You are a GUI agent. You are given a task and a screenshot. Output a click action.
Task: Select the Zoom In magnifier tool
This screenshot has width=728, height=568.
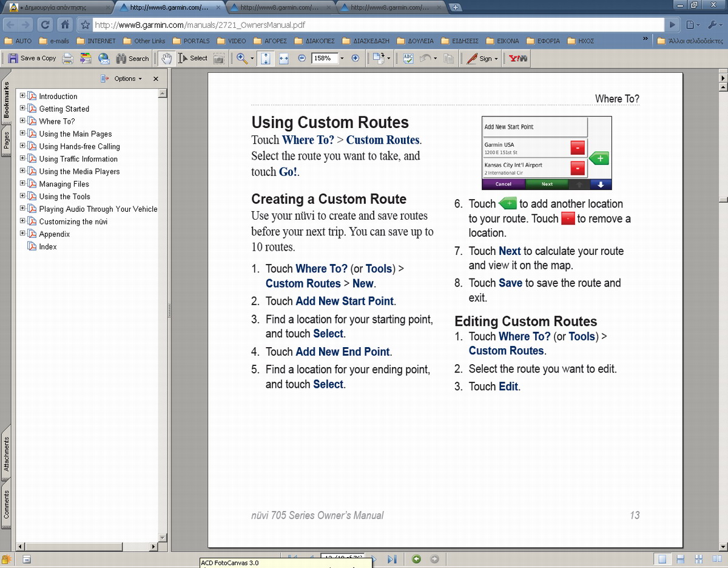pos(242,58)
